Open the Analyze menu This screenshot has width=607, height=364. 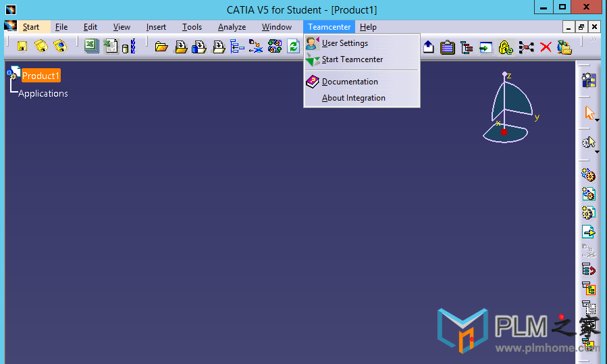click(232, 27)
